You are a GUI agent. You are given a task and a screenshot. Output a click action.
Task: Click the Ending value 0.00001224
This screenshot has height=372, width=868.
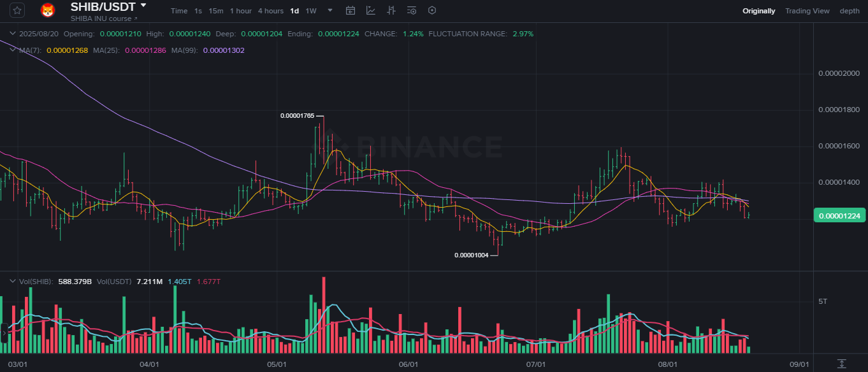(x=338, y=34)
